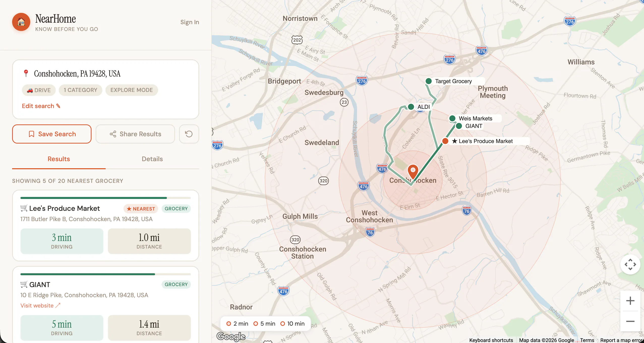Click the red location pin beside Conshohocken address

26,74
